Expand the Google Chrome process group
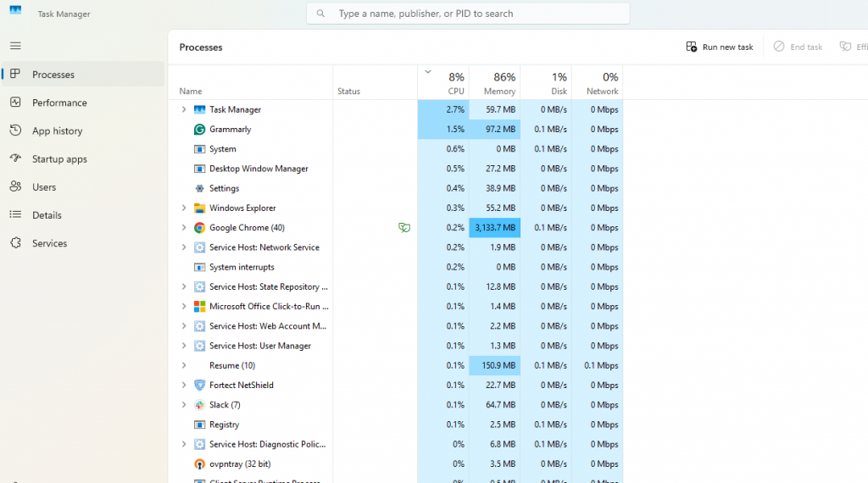This screenshot has height=483, width=868. (x=184, y=228)
